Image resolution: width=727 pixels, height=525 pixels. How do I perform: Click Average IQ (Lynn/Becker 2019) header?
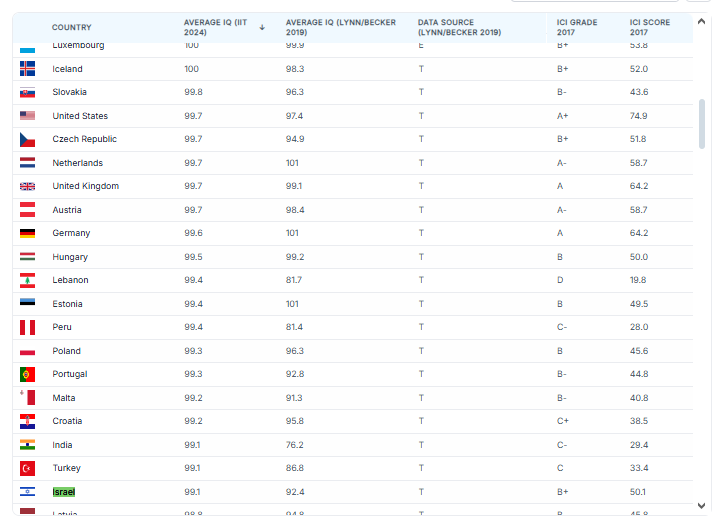tap(341, 27)
